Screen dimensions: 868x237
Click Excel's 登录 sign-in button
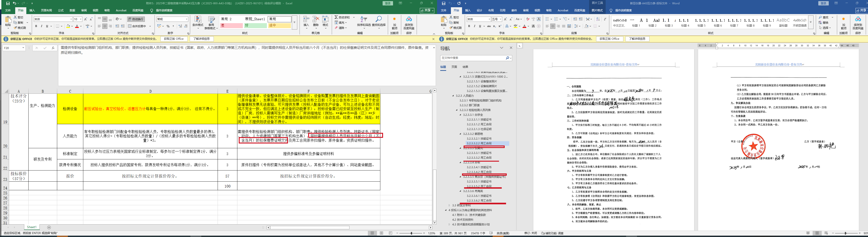pyautogui.click(x=388, y=3)
